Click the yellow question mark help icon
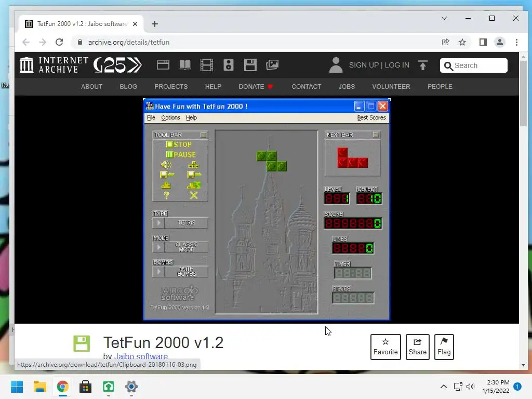Viewport: 532px width, 399px height. click(166, 195)
